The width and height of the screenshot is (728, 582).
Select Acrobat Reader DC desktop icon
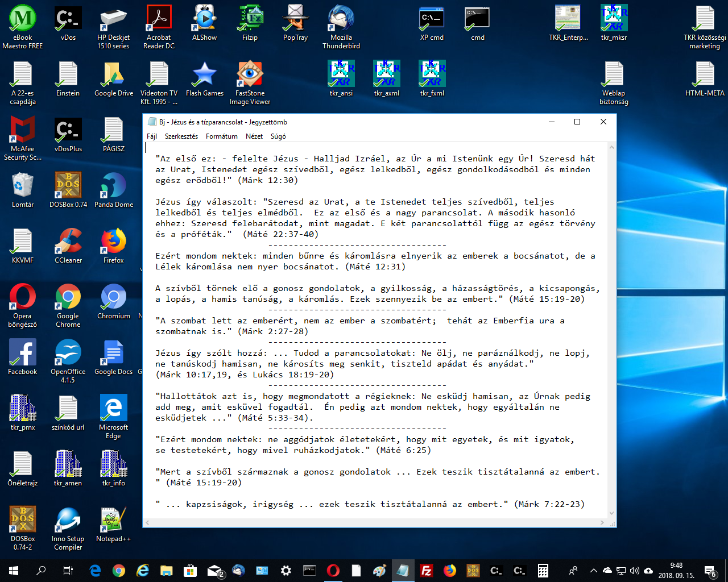point(159,27)
